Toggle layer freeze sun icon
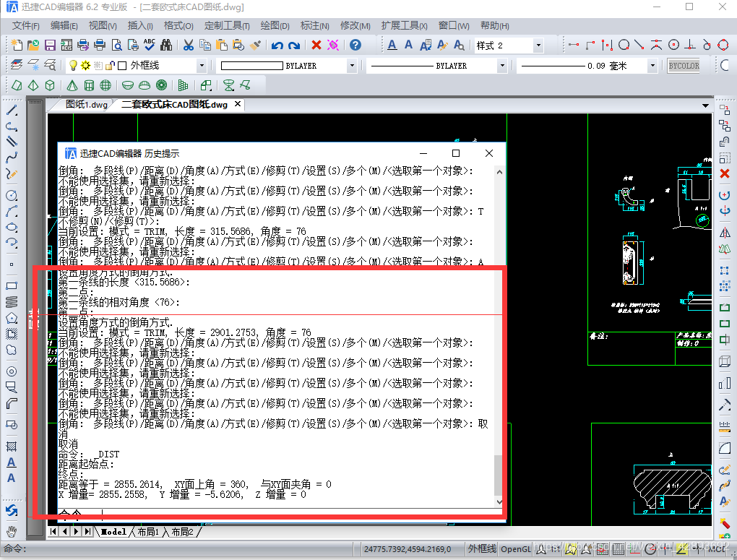This screenshot has width=737, height=560. point(85,65)
